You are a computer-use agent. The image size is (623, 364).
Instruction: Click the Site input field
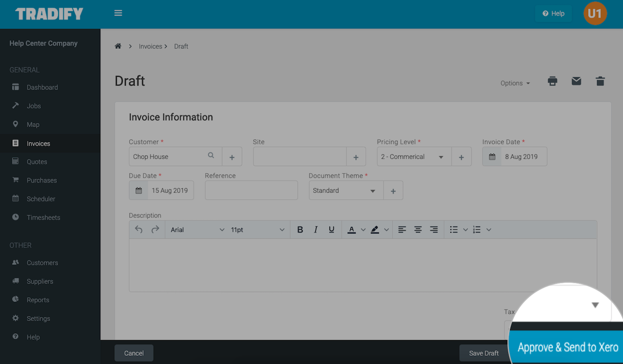299,157
